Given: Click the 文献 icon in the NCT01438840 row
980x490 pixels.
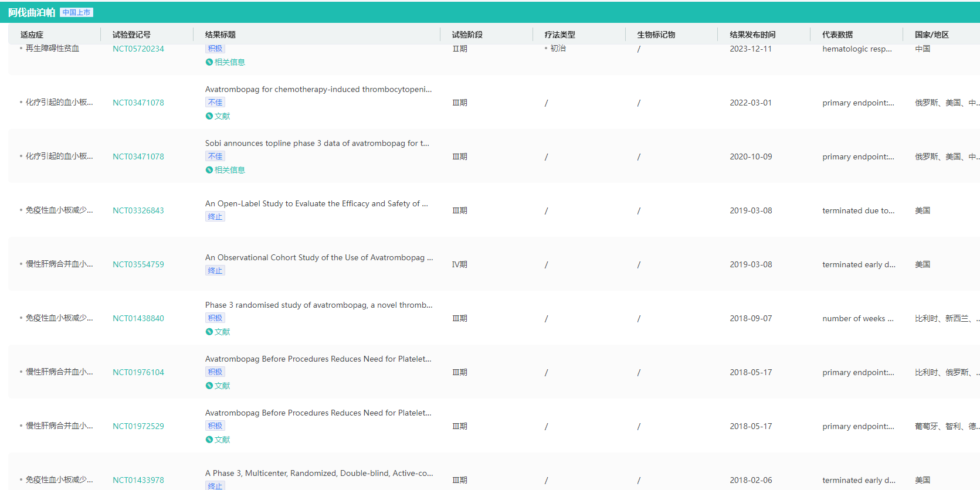Looking at the screenshot, I should click(209, 332).
